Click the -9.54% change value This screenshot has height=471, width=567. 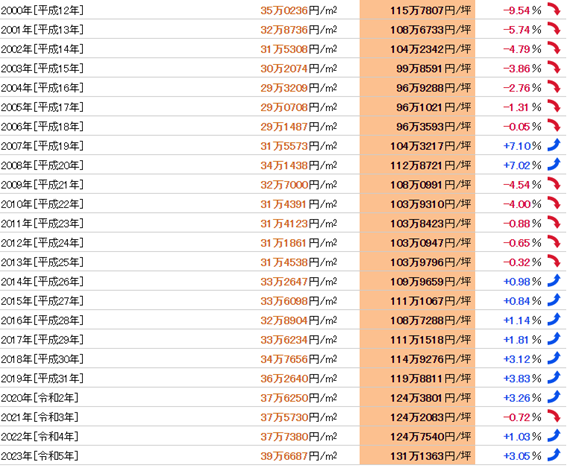(522, 10)
